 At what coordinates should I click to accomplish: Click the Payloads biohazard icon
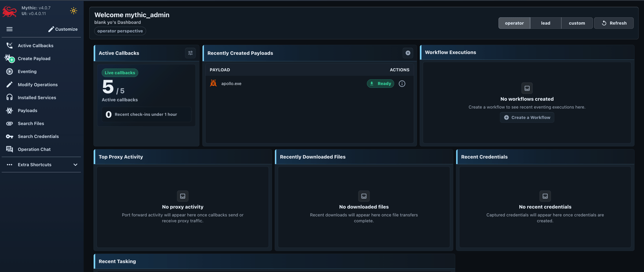pyautogui.click(x=9, y=110)
